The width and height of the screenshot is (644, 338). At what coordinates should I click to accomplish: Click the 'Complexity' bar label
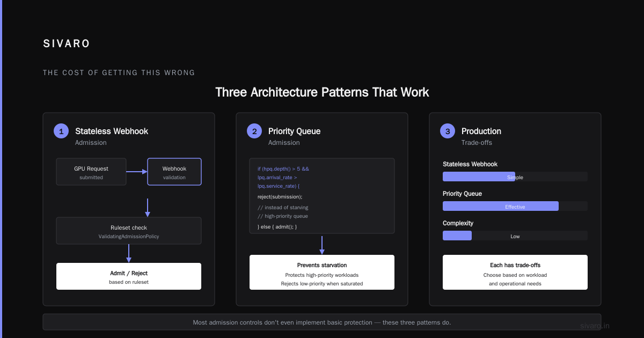[x=458, y=223]
